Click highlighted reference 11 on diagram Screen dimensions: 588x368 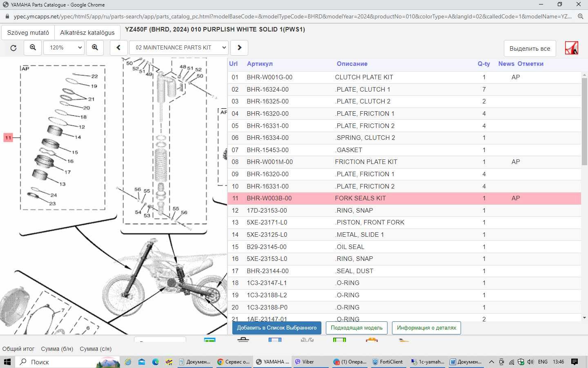(8, 138)
